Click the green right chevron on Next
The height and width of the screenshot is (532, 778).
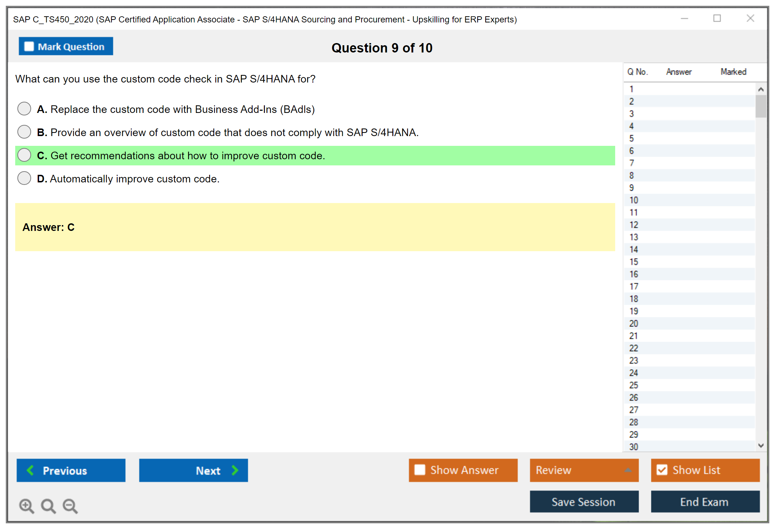235,470
